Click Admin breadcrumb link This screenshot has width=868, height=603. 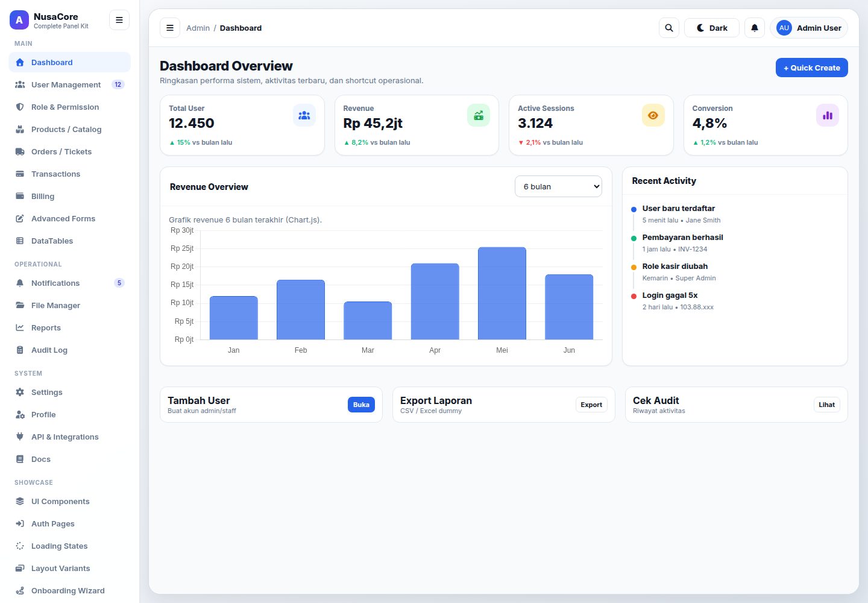(198, 28)
